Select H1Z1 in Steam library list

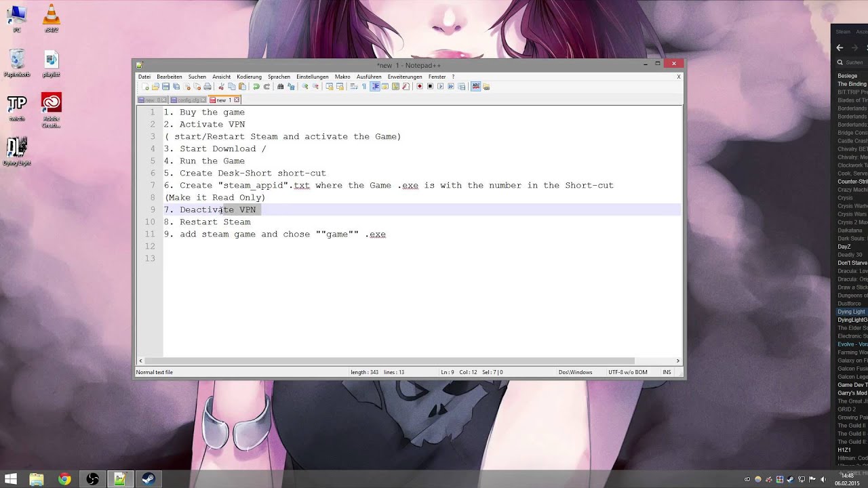pyautogui.click(x=844, y=450)
